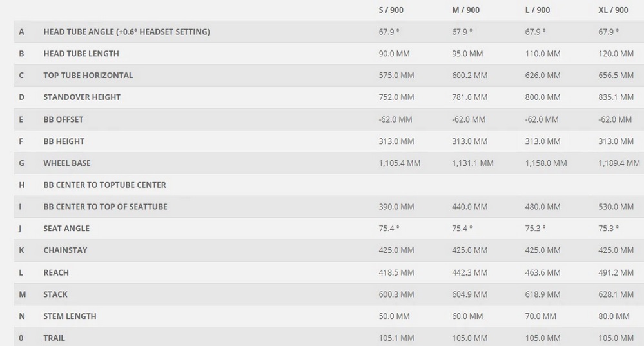This screenshot has height=346, width=644.
Task: Select the Reach row label
Action: (56, 272)
